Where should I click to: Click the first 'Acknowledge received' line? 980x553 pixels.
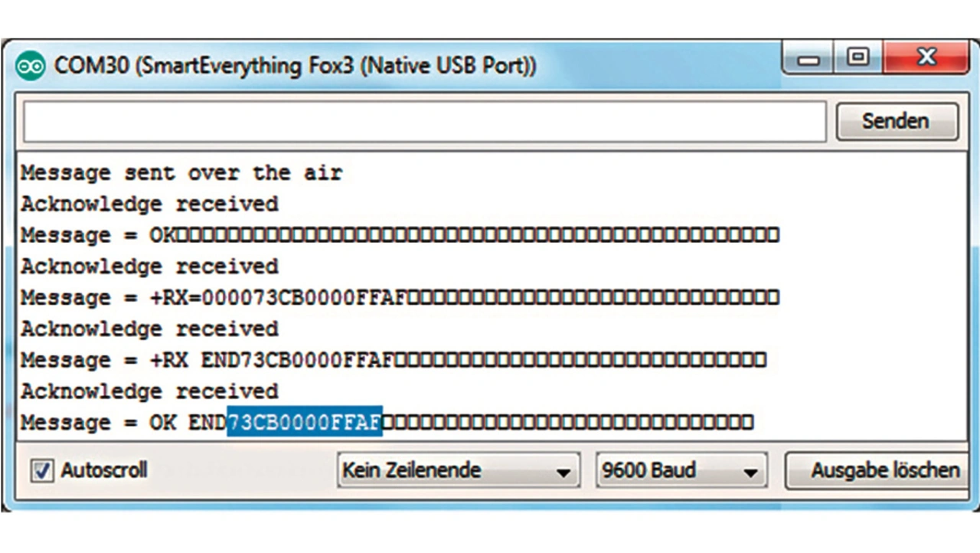[x=149, y=205]
